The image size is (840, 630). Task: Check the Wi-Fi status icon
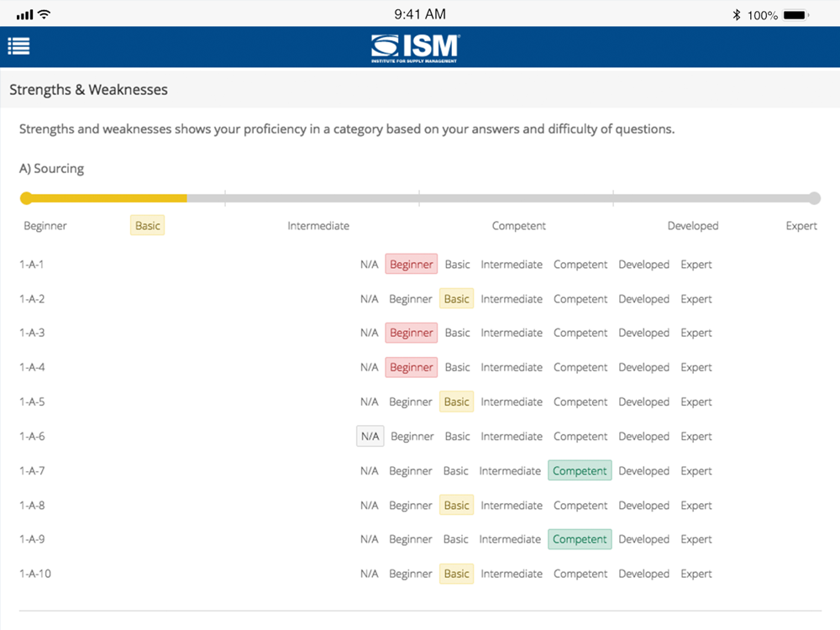point(45,14)
